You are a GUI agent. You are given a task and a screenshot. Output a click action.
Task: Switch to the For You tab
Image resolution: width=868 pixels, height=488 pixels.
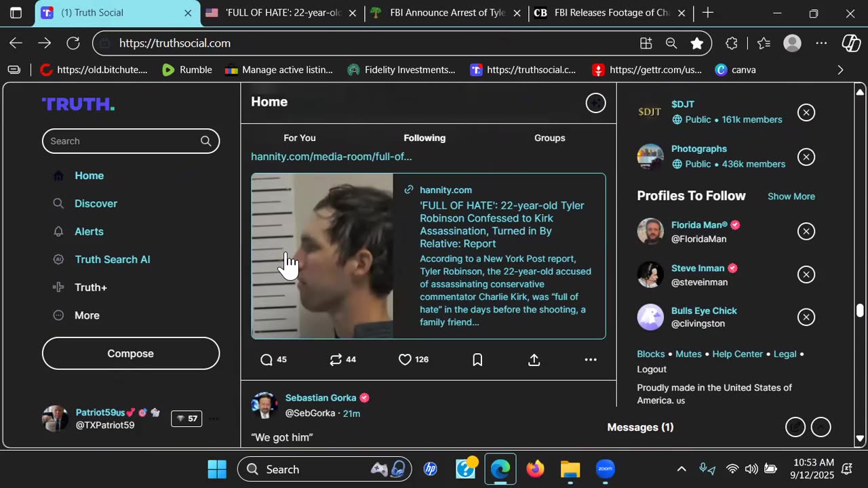pyautogui.click(x=300, y=138)
